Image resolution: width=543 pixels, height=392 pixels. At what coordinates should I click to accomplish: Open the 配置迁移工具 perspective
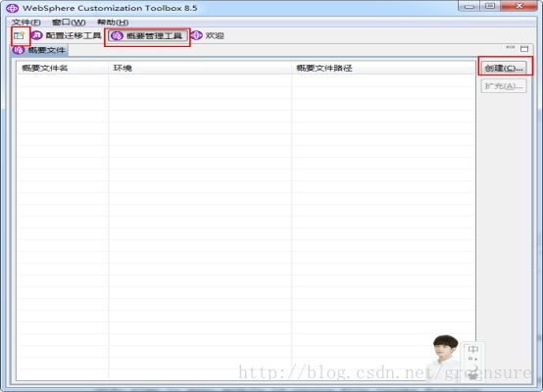[x=67, y=35]
